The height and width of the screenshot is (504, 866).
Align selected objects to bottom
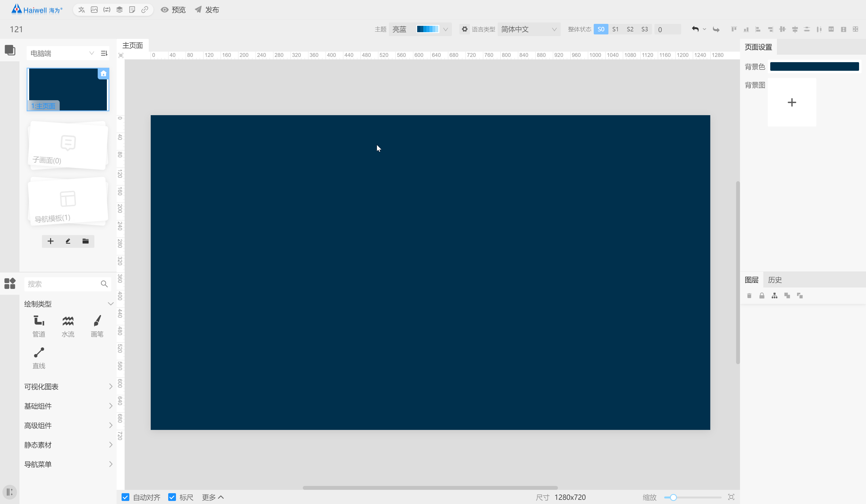[746, 29]
